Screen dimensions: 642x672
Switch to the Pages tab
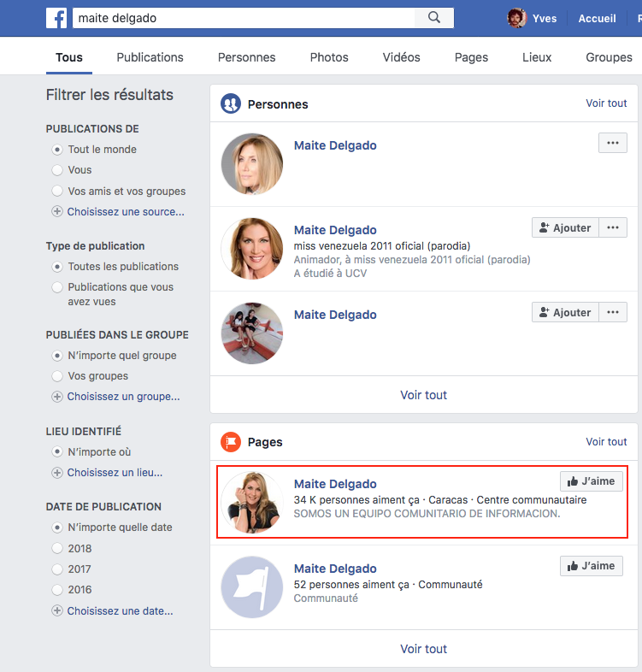point(471,57)
